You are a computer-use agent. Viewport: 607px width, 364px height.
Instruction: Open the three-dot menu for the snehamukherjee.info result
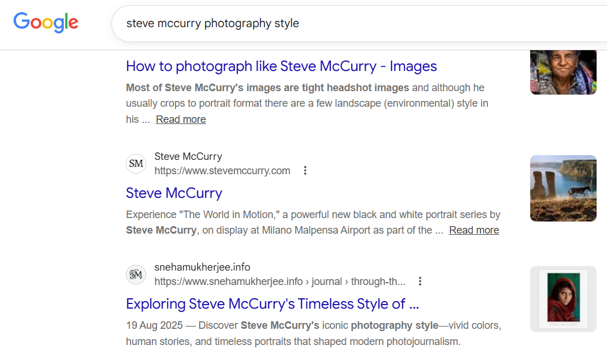pos(420,282)
